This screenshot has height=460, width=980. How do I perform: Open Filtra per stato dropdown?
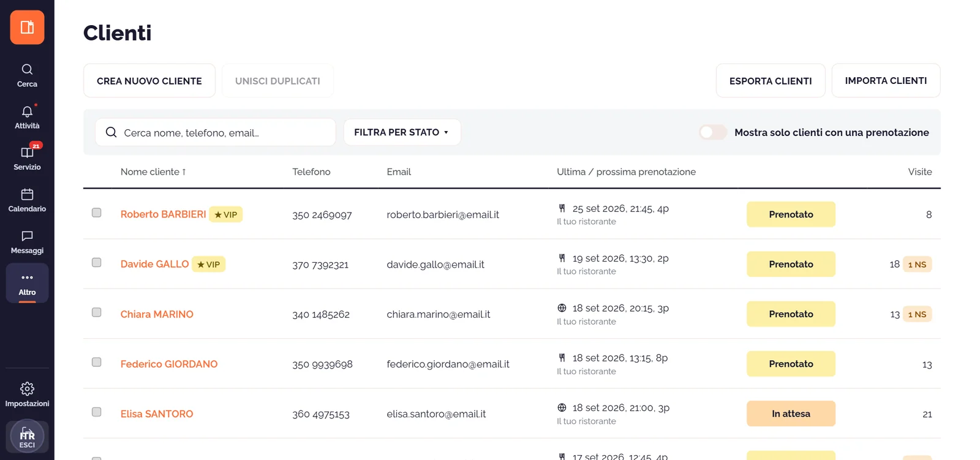pos(402,132)
